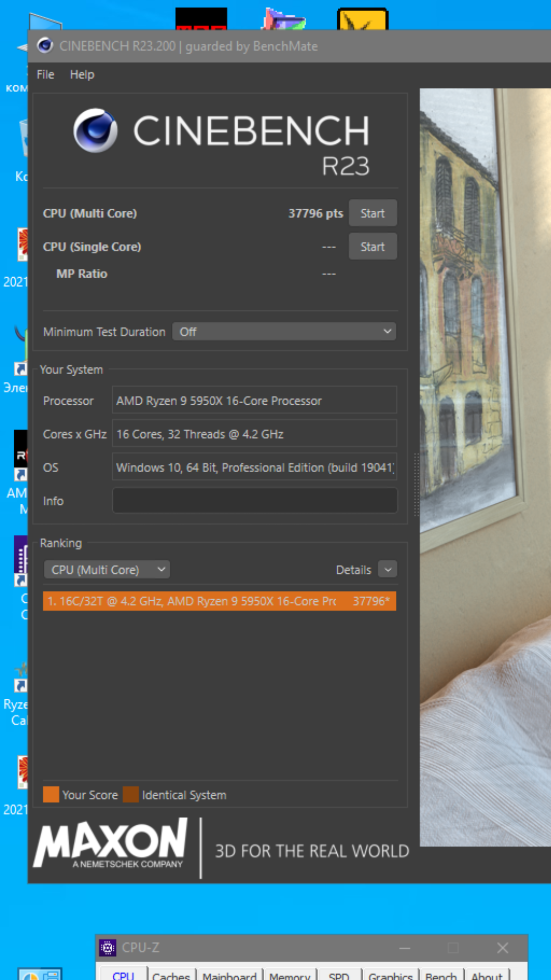Screen dimensions: 551x980
Task: Open the CPU (Multi Core) ranking dropdown
Action: point(107,570)
